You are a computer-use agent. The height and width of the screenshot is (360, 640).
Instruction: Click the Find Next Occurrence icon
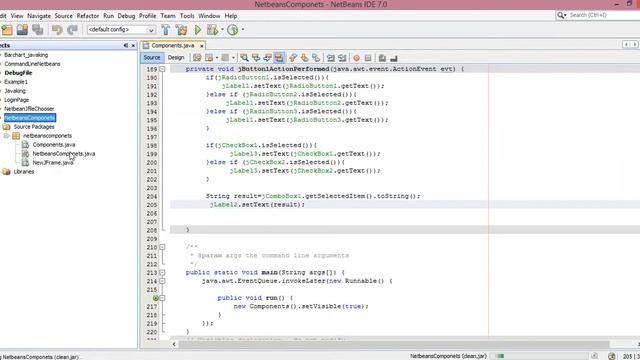coord(267,58)
